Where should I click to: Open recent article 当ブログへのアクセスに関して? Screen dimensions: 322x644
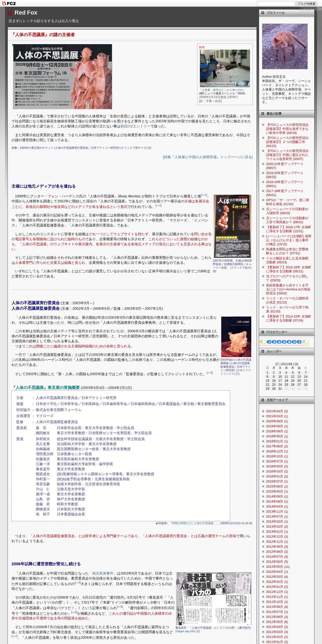pos(287,278)
